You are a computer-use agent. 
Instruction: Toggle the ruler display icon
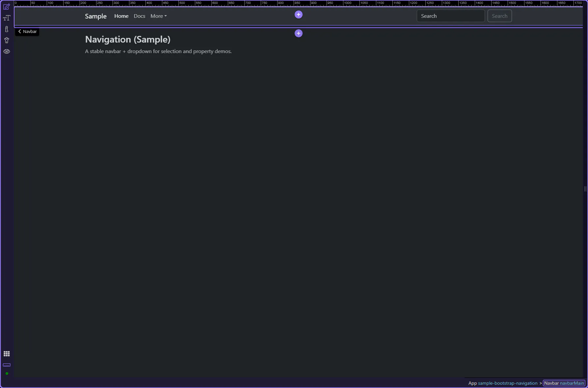click(7, 365)
